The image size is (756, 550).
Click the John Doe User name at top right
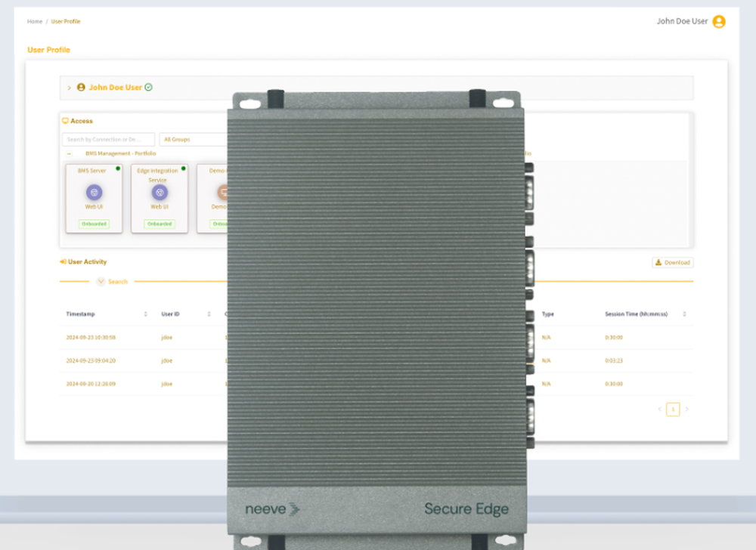(x=682, y=21)
